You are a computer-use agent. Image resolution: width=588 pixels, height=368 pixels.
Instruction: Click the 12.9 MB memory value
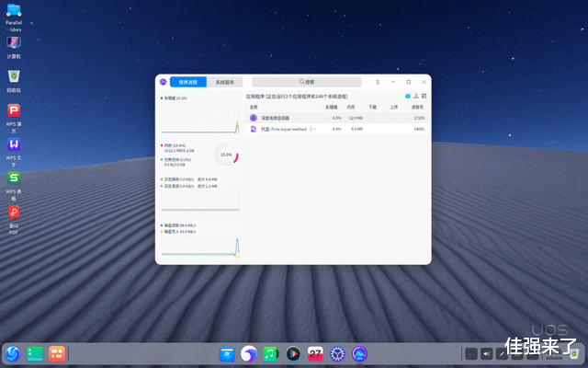356,118
